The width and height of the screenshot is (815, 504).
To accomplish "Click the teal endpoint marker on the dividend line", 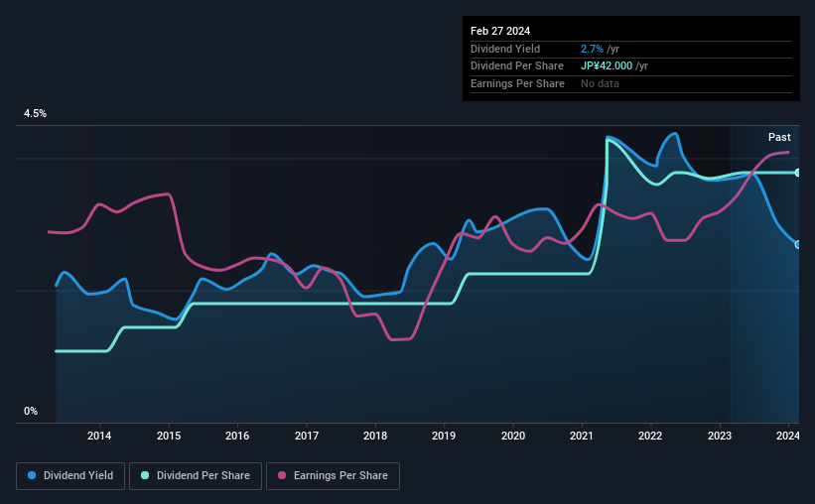I will click(798, 173).
